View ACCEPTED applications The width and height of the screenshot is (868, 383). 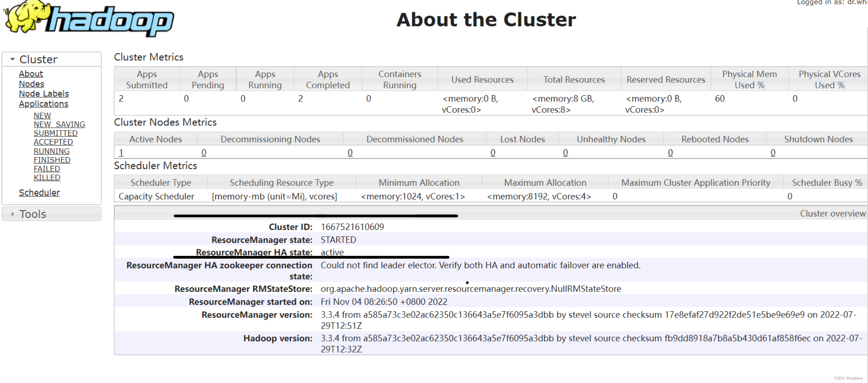click(53, 142)
